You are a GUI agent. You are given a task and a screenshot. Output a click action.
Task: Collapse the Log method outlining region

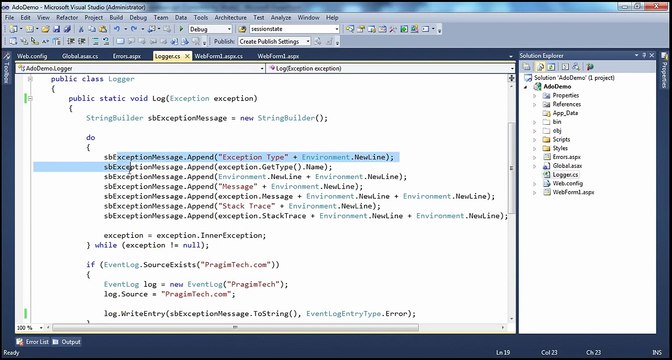tap(30, 99)
